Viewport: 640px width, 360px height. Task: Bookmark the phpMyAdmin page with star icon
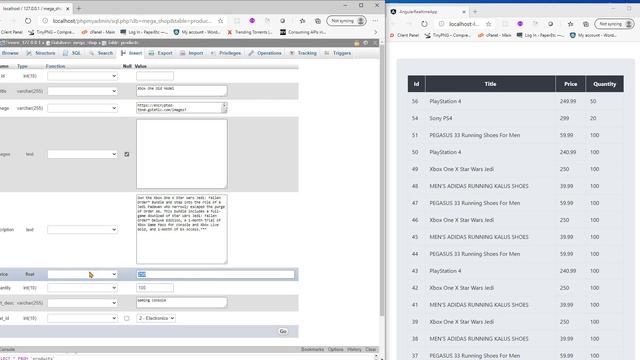coord(220,21)
